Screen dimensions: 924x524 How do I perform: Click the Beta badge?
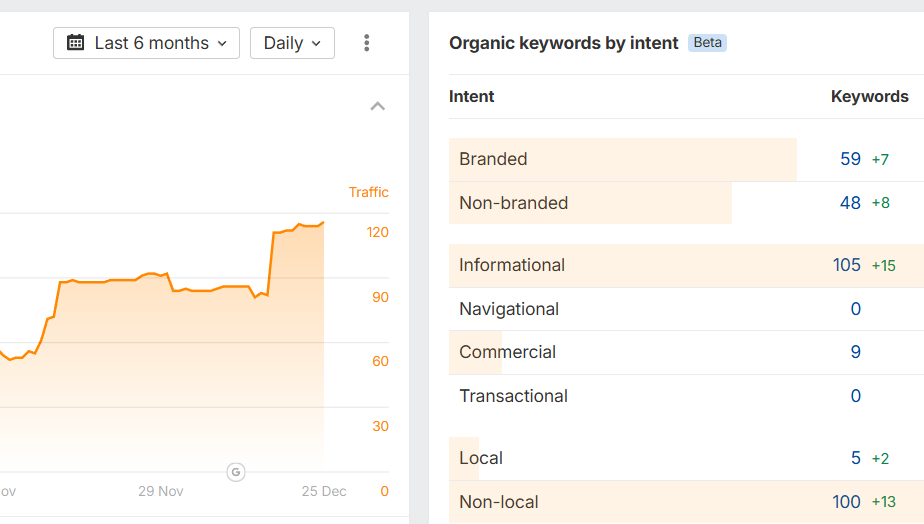click(707, 43)
